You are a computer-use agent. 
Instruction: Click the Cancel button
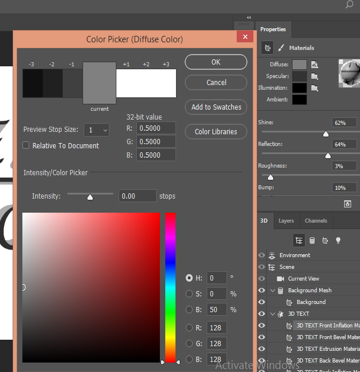click(x=216, y=82)
